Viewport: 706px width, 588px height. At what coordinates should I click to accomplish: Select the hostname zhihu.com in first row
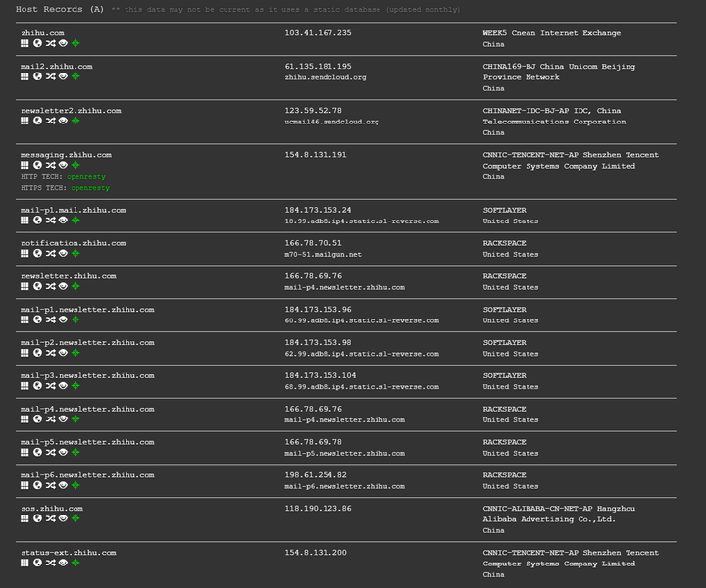tap(42, 33)
